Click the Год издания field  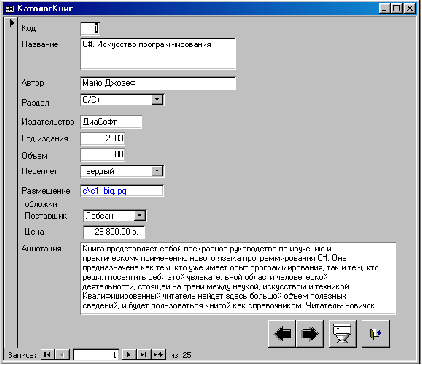point(103,138)
